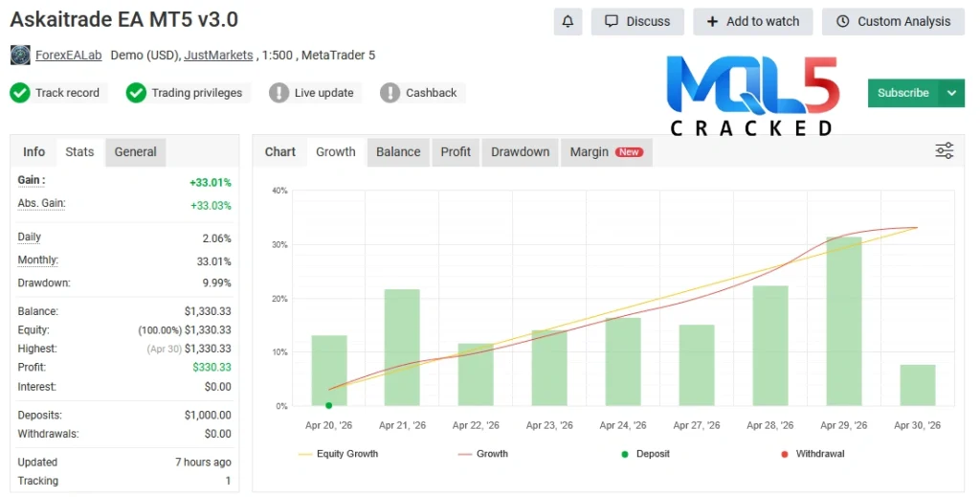The width and height of the screenshot is (980, 497).
Task: Click the Tracking label
Action: click(38, 481)
